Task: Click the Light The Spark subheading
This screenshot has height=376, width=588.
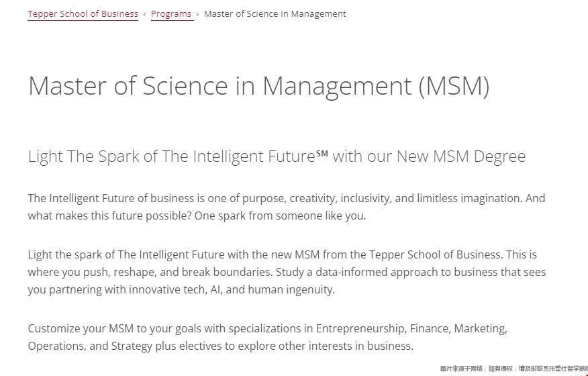Action: [x=277, y=156]
